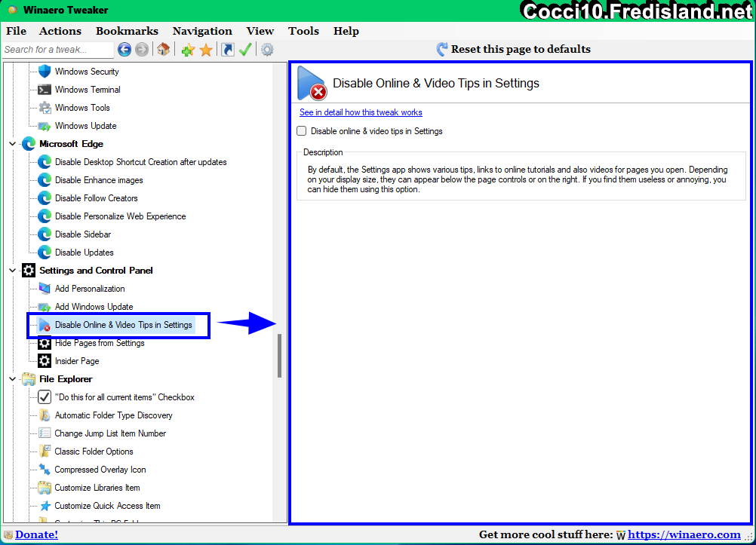The width and height of the screenshot is (756, 545).
Task: Click the Customize Quick Access star icon
Action: (45, 506)
